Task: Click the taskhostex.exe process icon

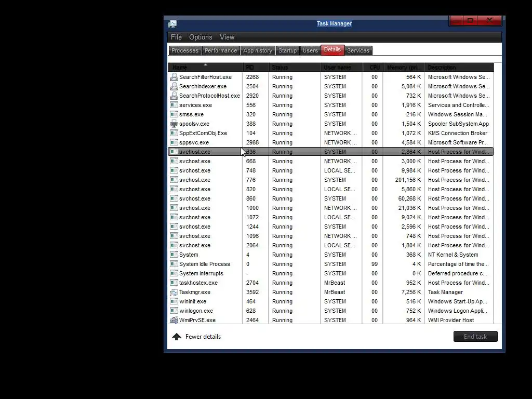Action: tap(174, 283)
